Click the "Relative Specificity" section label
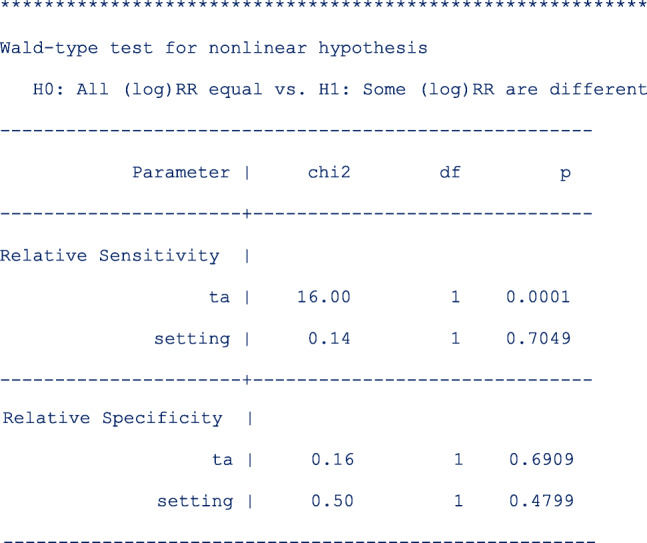This screenshot has height=543, width=647. point(112,418)
